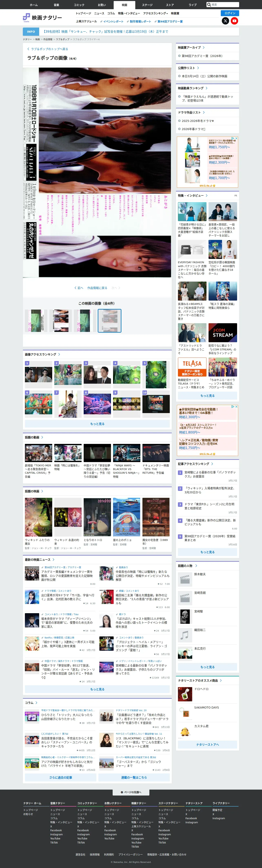Click the 前へ previous image link
This screenshot has width=262, height=868.
(79, 288)
